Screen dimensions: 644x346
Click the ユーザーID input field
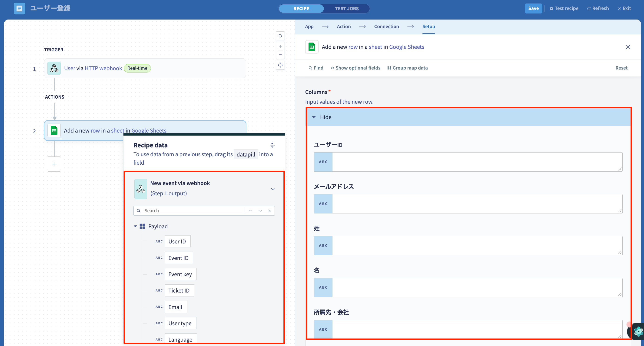tap(477, 162)
